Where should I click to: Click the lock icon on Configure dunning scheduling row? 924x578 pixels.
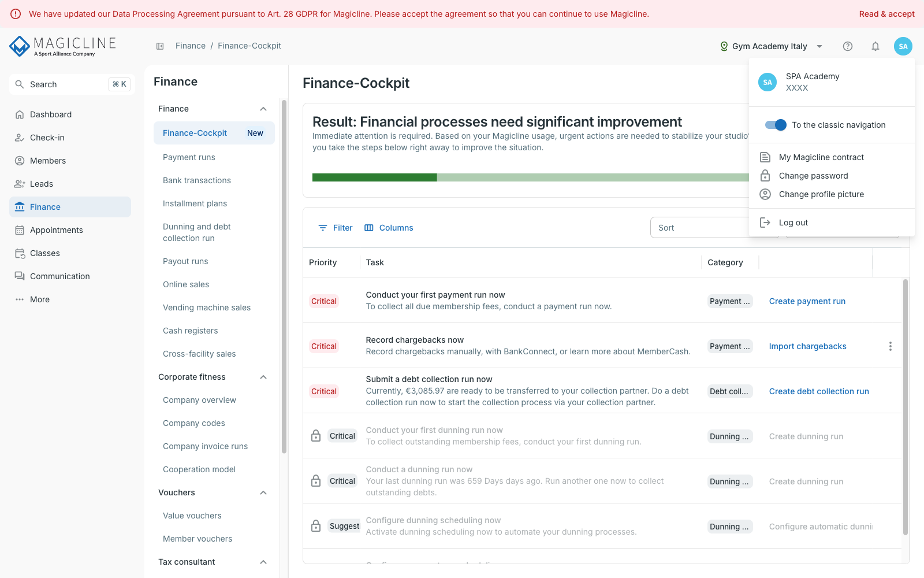click(316, 526)
